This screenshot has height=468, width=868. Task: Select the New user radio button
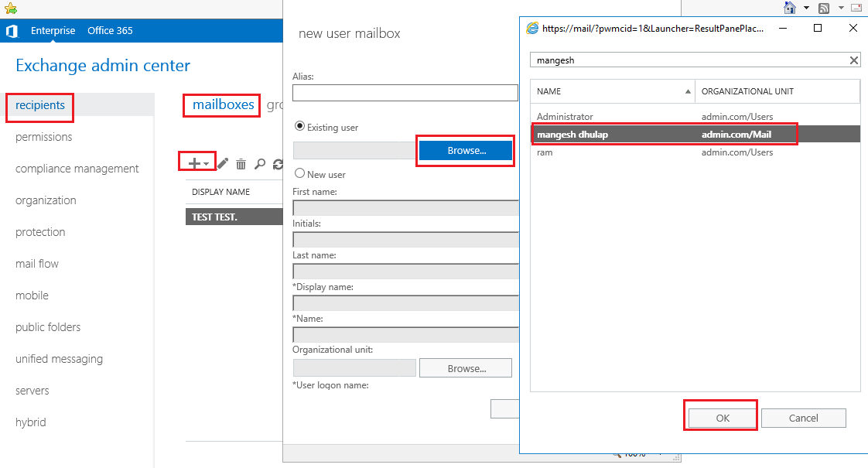point(299,173)
